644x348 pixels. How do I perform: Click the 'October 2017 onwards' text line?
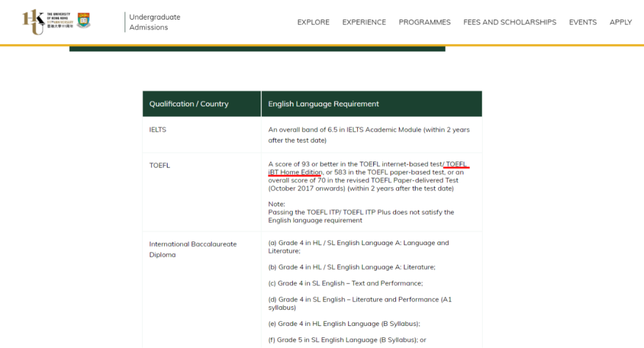361,188
